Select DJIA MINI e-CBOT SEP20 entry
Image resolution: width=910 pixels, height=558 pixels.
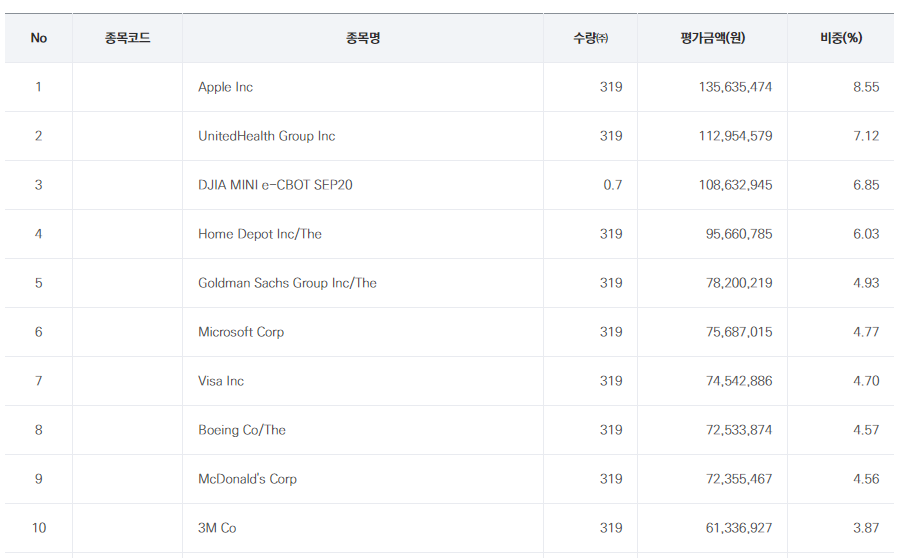[x=275, y=185]
